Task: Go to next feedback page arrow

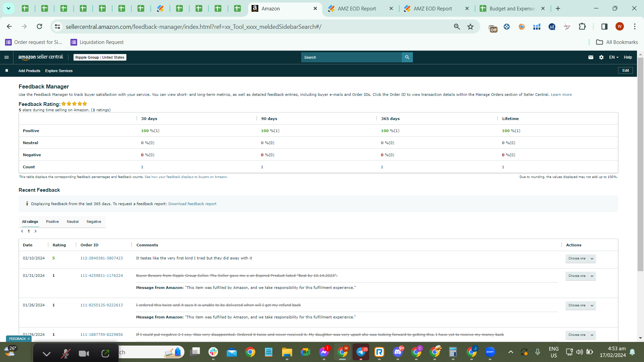Action: pyautogui.click(x=36, y=231)
